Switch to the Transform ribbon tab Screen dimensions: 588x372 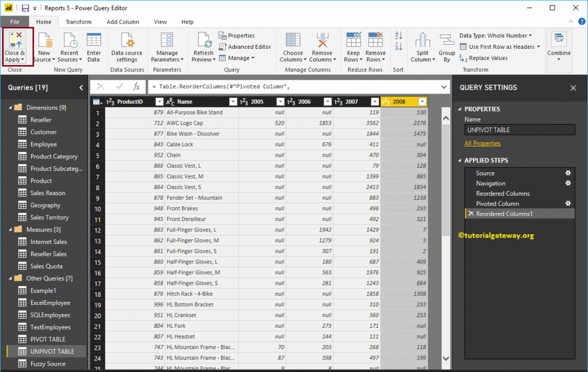click(79, 21)
